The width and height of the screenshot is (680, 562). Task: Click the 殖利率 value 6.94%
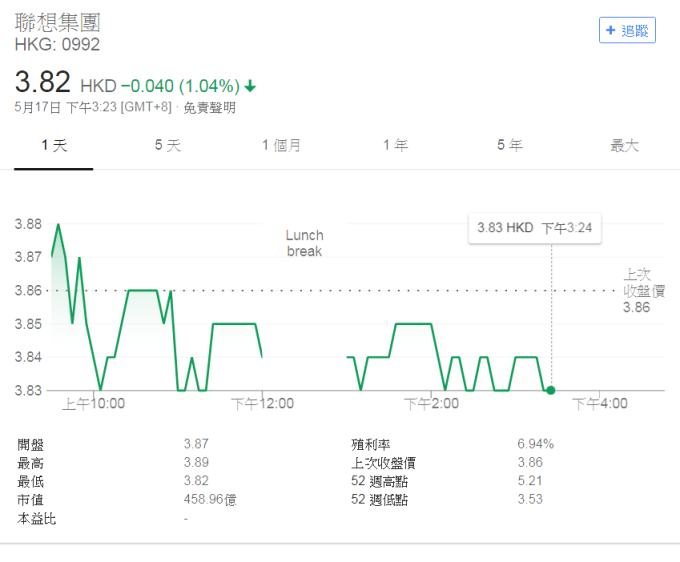(536, 444)
